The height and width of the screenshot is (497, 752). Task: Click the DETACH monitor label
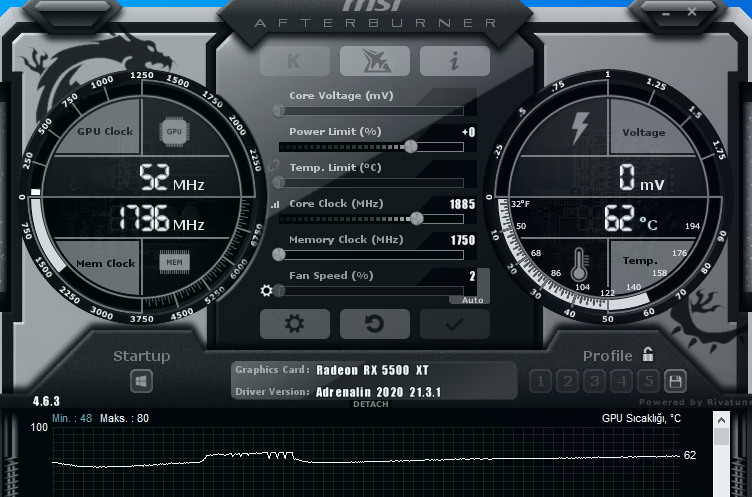(x=371, y=404)
